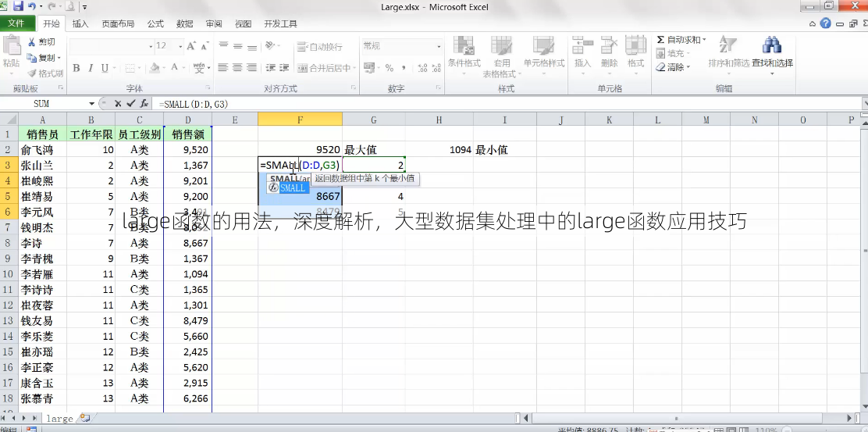Toggle underline formatting

[x=105, y=68]
